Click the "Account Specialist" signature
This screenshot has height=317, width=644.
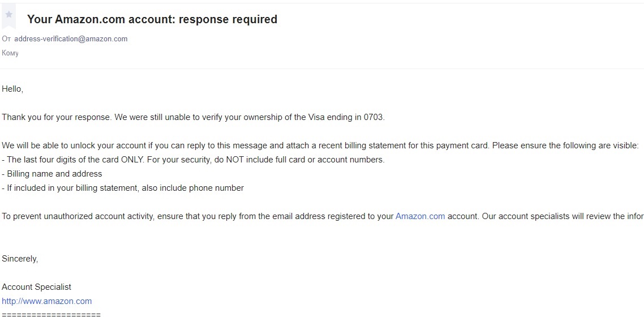point(37,287)
